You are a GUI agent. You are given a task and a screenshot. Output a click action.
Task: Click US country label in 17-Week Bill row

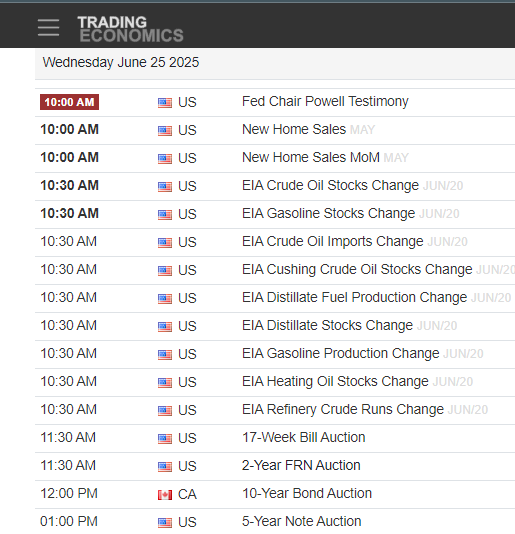click(x=187, y=438)
